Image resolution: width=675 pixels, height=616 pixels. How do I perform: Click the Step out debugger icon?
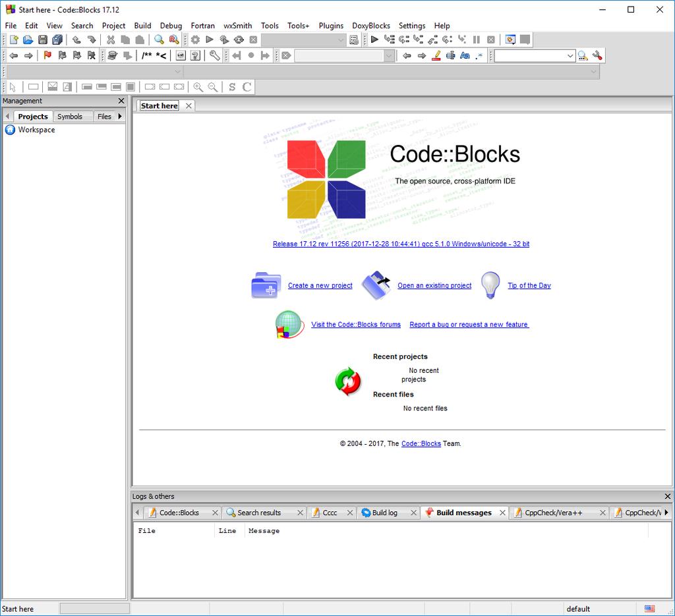point(432,40)
